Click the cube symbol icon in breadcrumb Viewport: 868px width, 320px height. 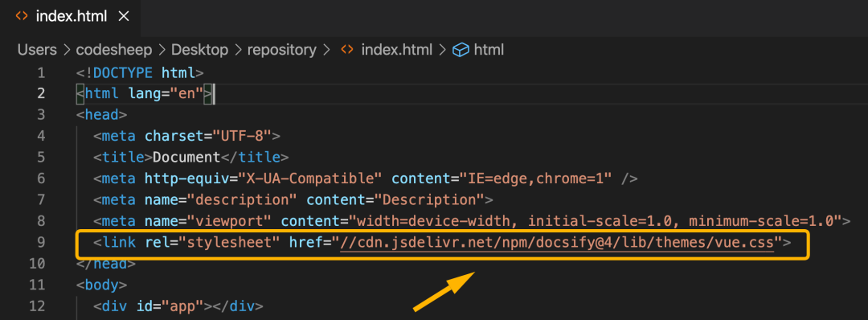click(461, 51)
